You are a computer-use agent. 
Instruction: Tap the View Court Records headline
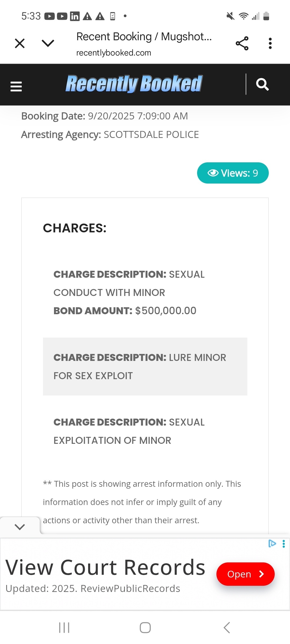[x=105, y=568]
